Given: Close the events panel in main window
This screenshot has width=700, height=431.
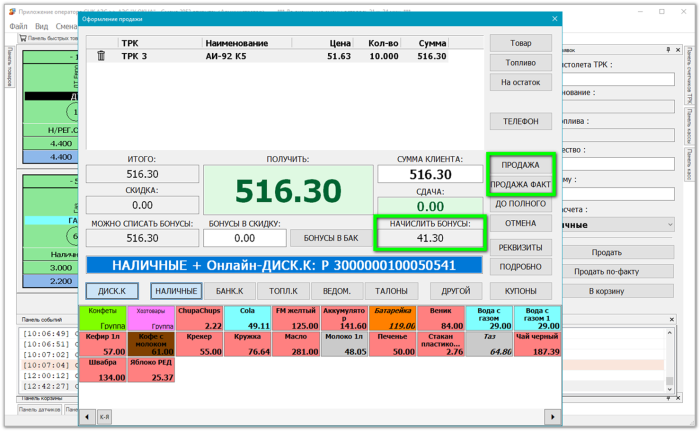Looking at the screenshot, I should tap(672, 319).
